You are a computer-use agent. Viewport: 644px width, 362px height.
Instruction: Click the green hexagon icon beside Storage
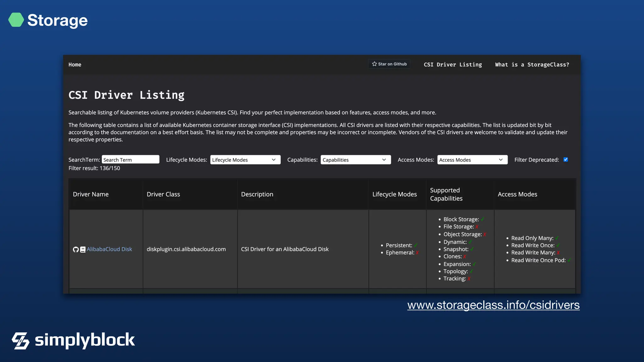click(16, 20)
